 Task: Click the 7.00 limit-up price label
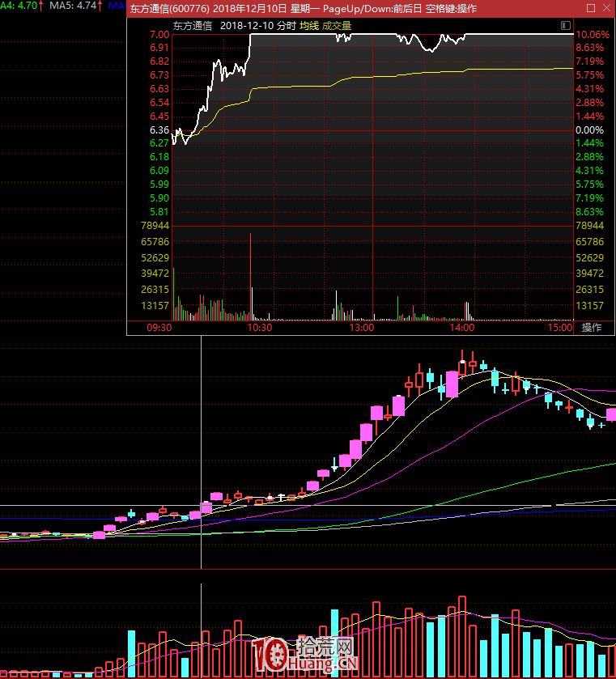(x=159, y=35)
